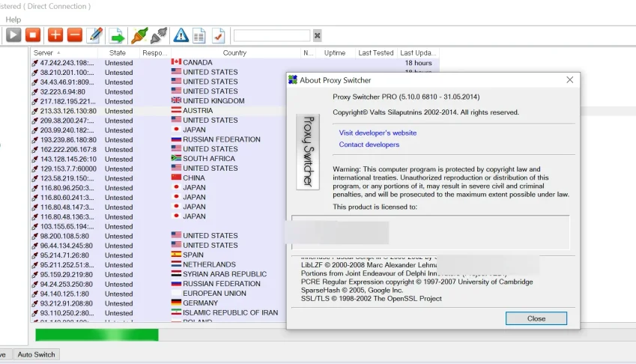Select server 96.44.134.245:80 row
The height and width of the screenshot is (364, 636).
(158, 246)
